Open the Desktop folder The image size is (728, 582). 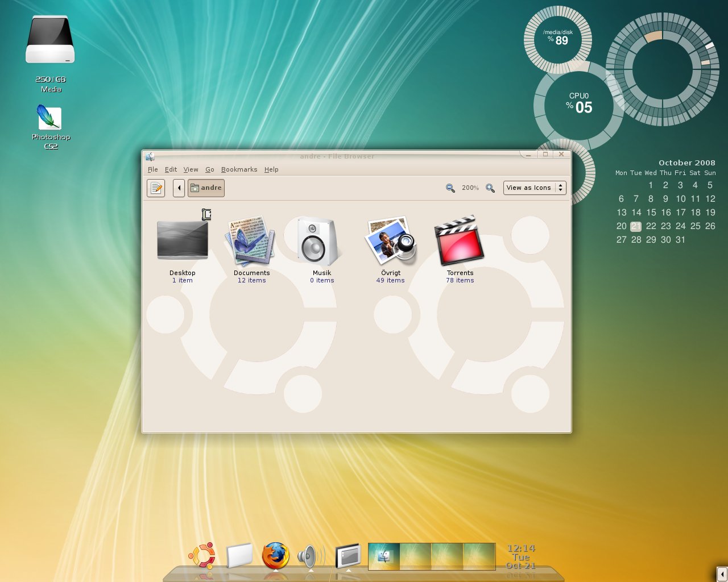click(x=183, y=240)
